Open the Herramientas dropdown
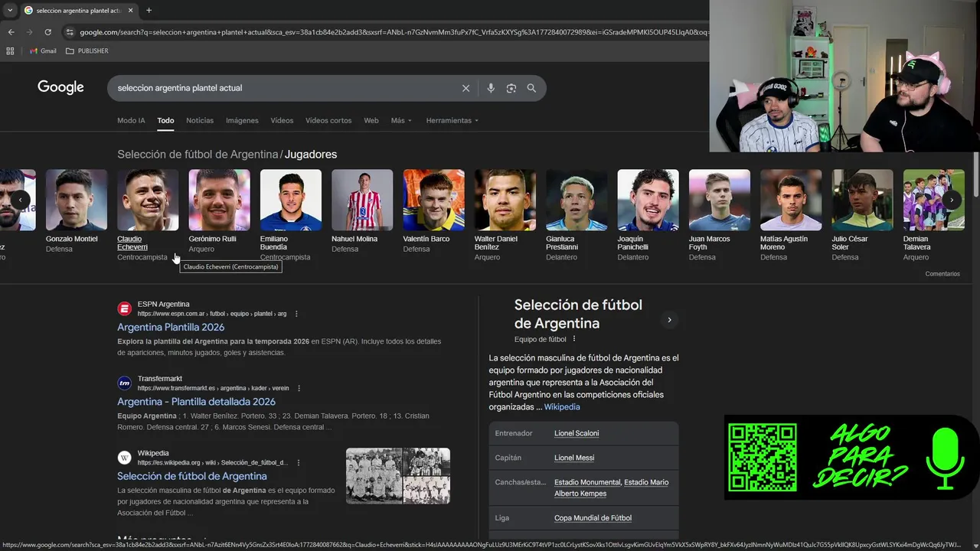Viewport: 980px width, 551px height. 452,121
